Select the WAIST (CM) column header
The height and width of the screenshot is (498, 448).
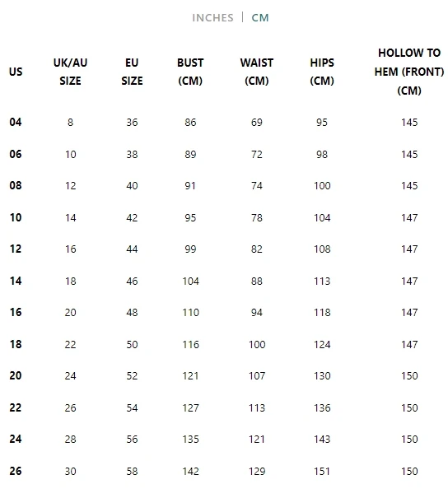[x=257, y=72]
